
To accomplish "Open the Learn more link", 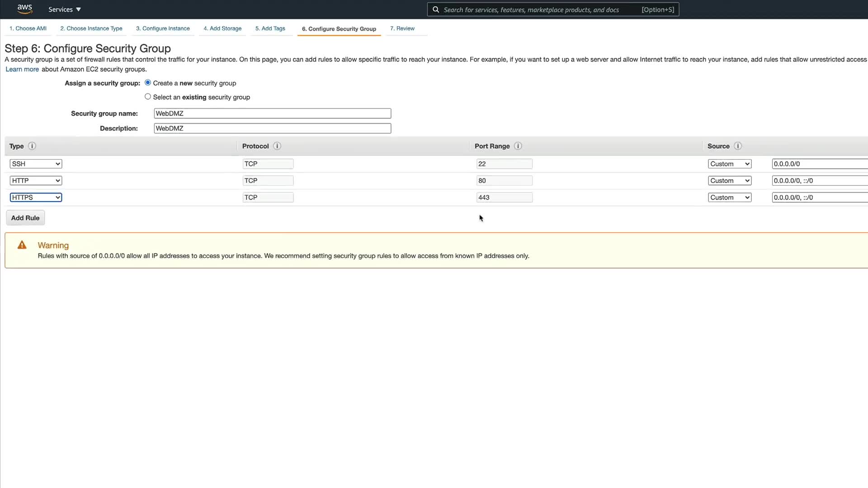I will (22, 69).
